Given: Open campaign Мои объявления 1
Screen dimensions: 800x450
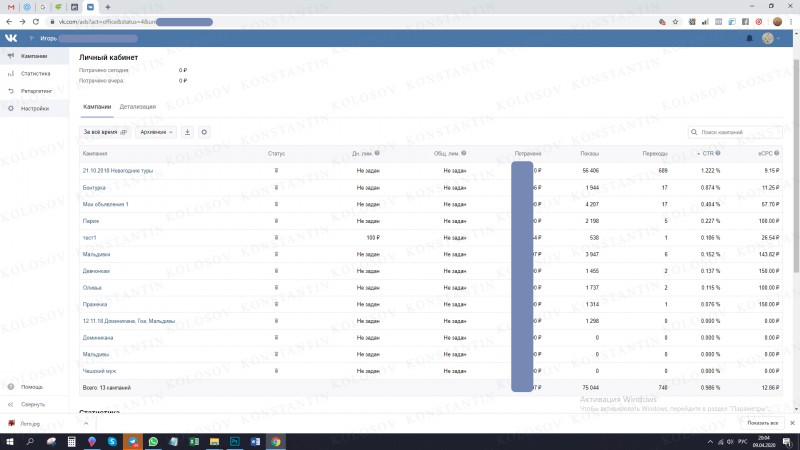Looking at the screenshot, I should 106,204.
